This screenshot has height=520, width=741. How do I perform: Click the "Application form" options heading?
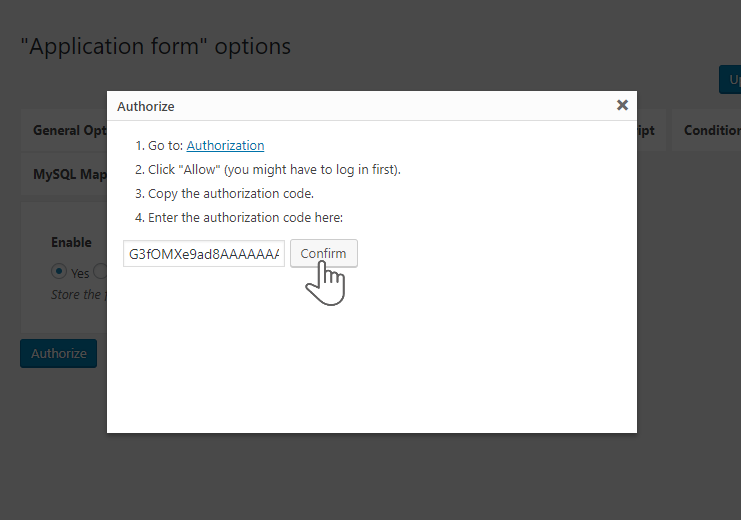[155, 46]
